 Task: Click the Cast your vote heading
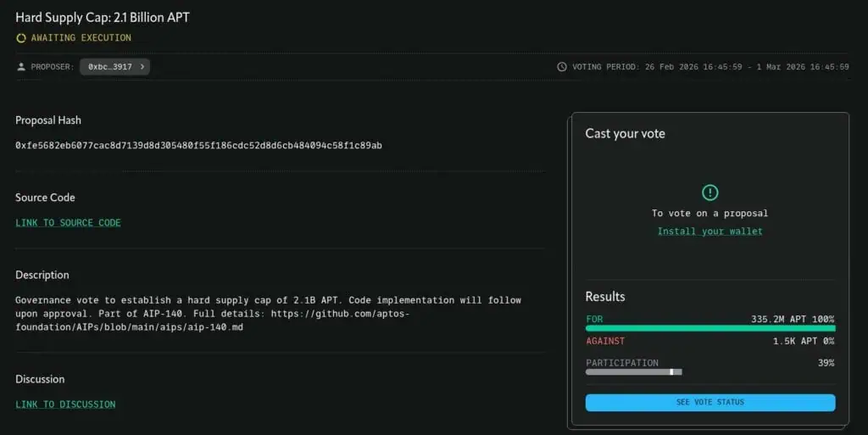click(625, 134)
